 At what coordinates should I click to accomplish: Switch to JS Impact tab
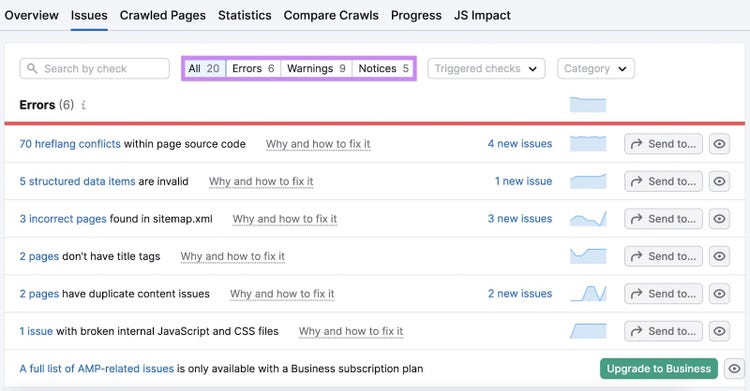point(482,15)
